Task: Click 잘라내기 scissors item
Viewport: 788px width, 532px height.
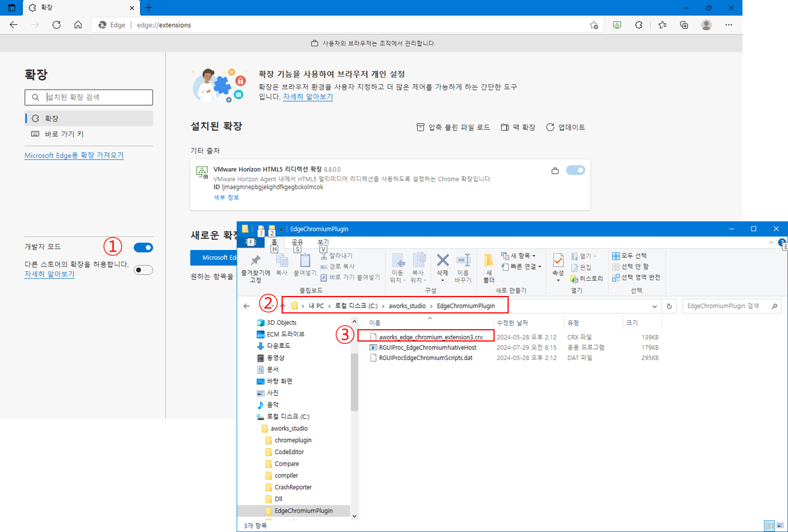Action: pos(337,256)
